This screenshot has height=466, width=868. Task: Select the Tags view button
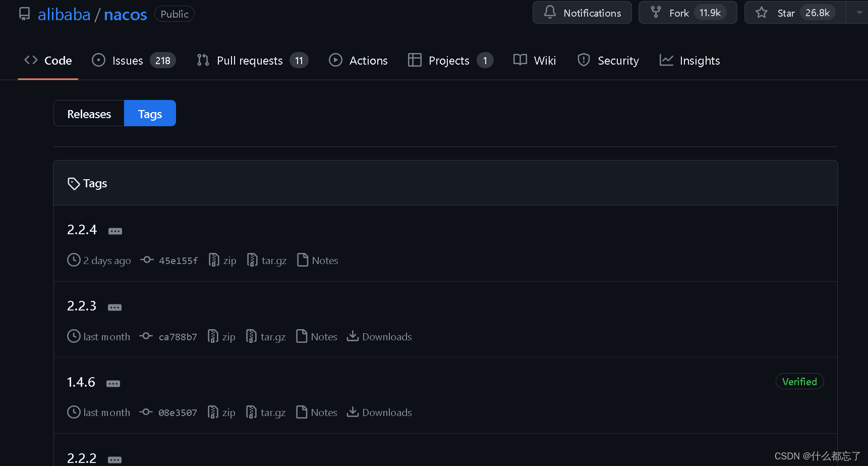[150, 114]
